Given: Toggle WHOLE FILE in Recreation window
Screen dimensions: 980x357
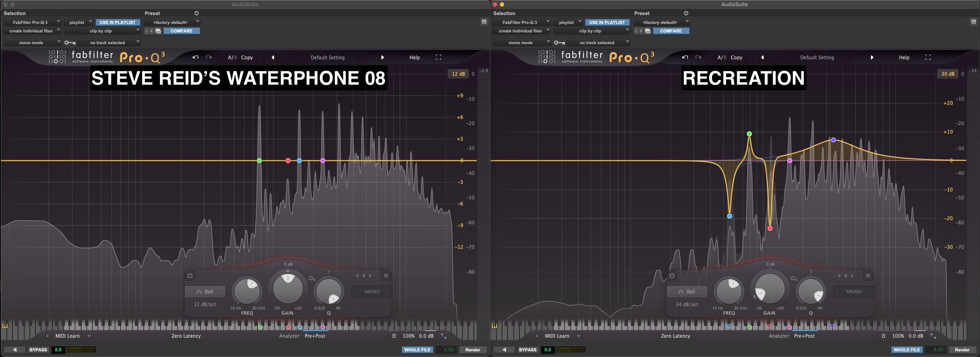Looking at the screenshot, I should [x=907, y=349].
